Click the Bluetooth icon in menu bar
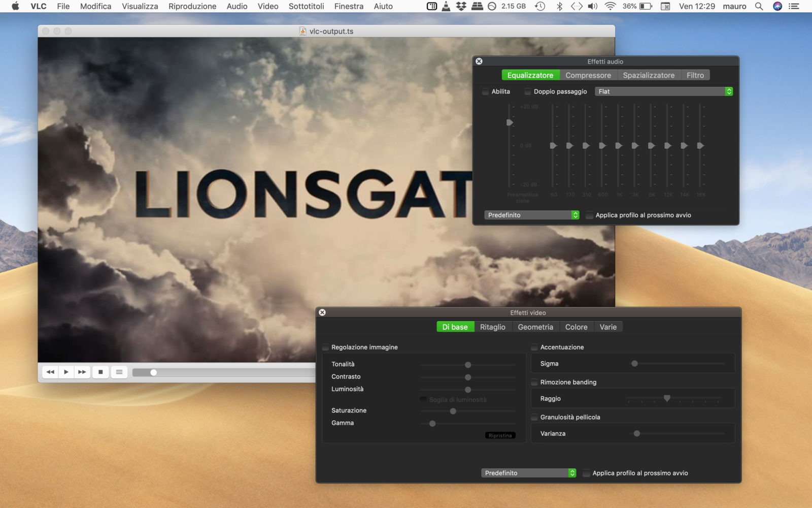Viewport: 812px width, 508px height. (559, 6)
